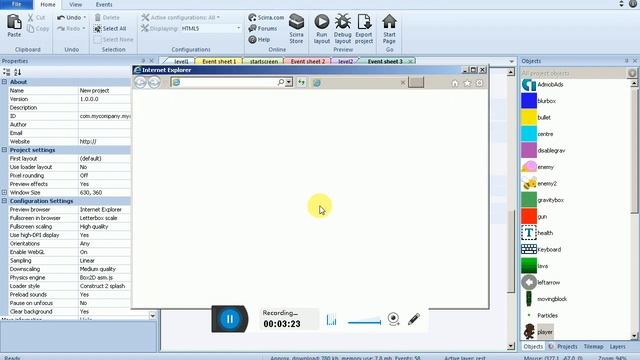Click the recorder pen annotation icon
The image size is (640, 360).
click(x=414, y=319)
